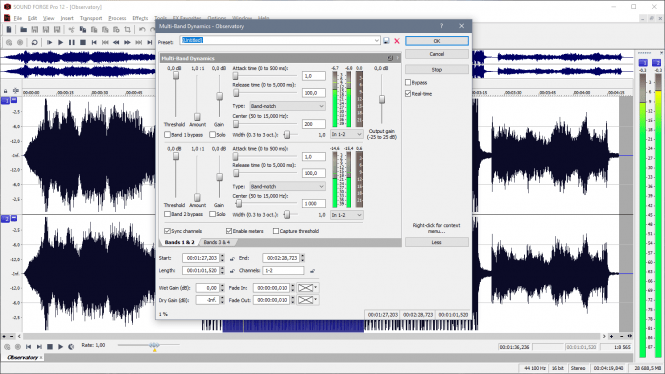Click the plug-in chain icon in Multi-Band Dynamics header
Image resolution: width=665 pixels, height=374 pixels.
390,58
